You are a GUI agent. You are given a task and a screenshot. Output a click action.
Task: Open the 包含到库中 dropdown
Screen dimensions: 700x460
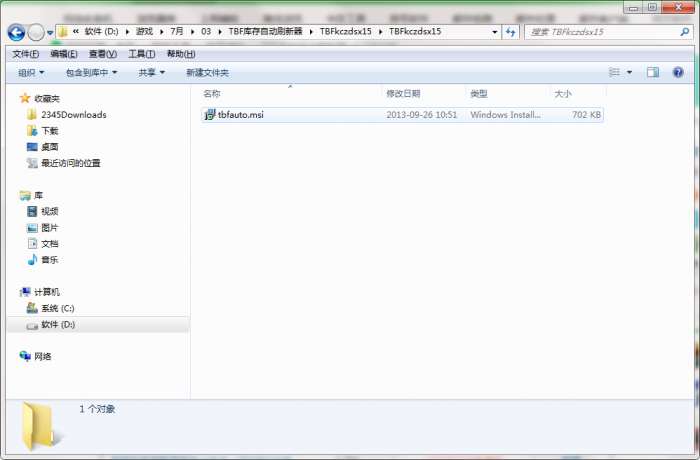[x=92, y=72]
